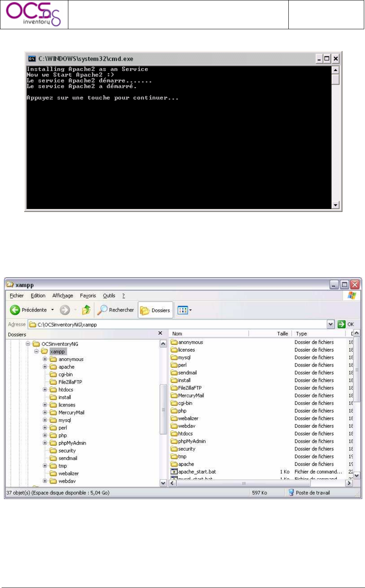Click the xampp window title bar folder icon
The width and height of the screenshot is (365, 588).
point(10,285)
